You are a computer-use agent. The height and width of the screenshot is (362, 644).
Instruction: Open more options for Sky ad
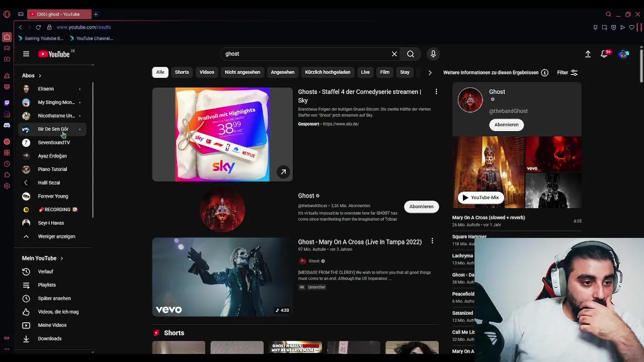436,92
